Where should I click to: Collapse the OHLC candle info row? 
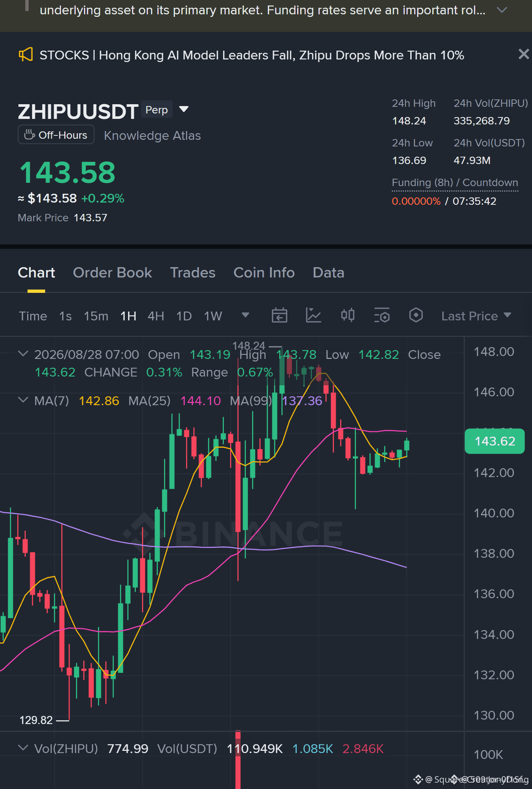click(x=23, y=354)
